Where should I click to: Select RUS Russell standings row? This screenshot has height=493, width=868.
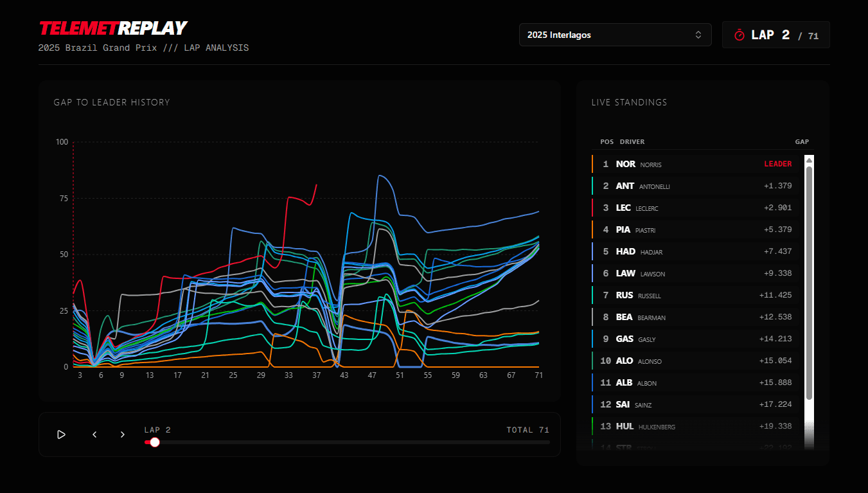pos(695,295)
